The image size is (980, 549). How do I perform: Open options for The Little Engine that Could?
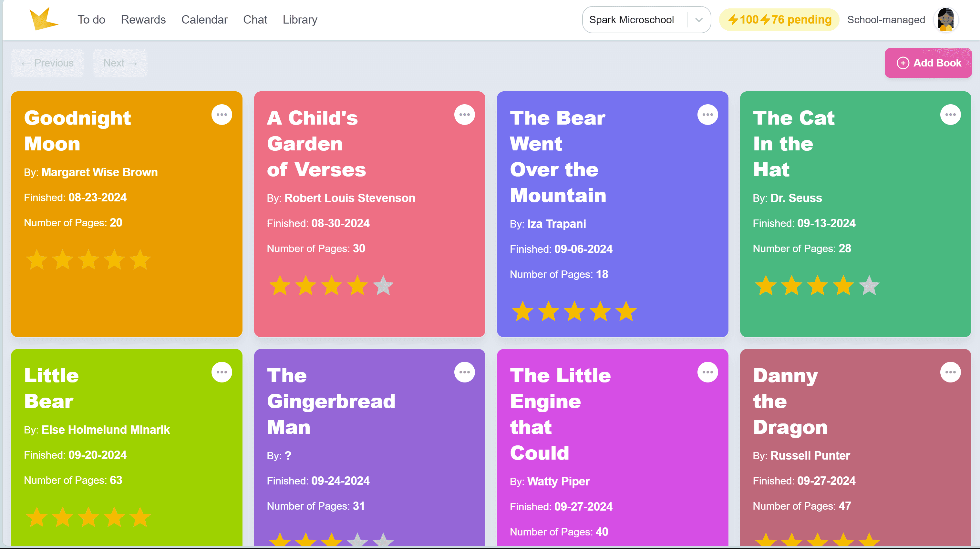[707, 372]
